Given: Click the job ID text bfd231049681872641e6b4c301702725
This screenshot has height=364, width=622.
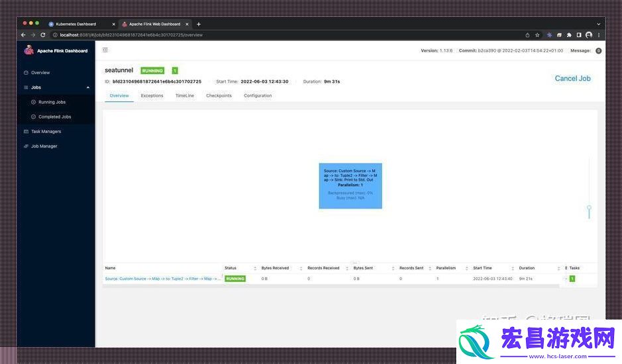Looking at the screenshot, I should 157,81.
